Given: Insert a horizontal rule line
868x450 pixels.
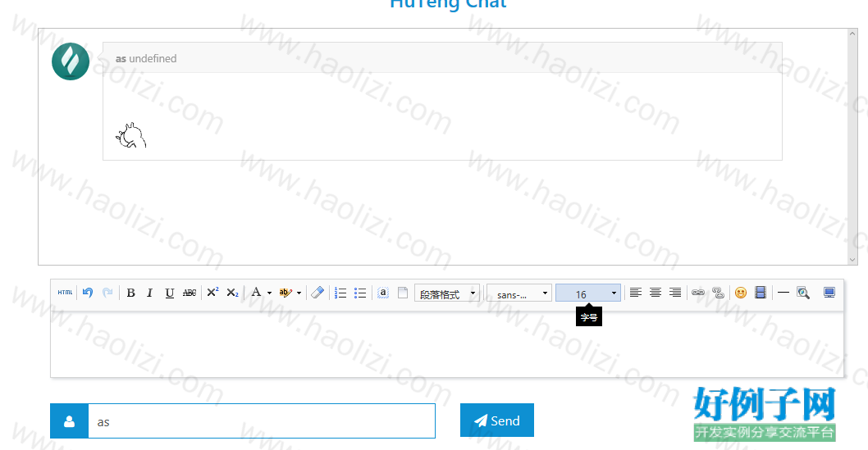Looking at the screenshot, I should pos(783,293).
